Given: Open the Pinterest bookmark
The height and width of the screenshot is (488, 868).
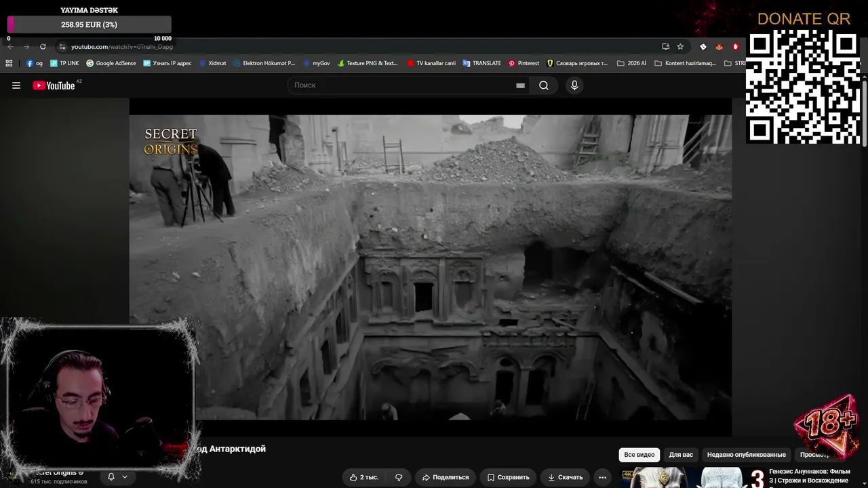Looking at the screenshot, I should [524, 63].
